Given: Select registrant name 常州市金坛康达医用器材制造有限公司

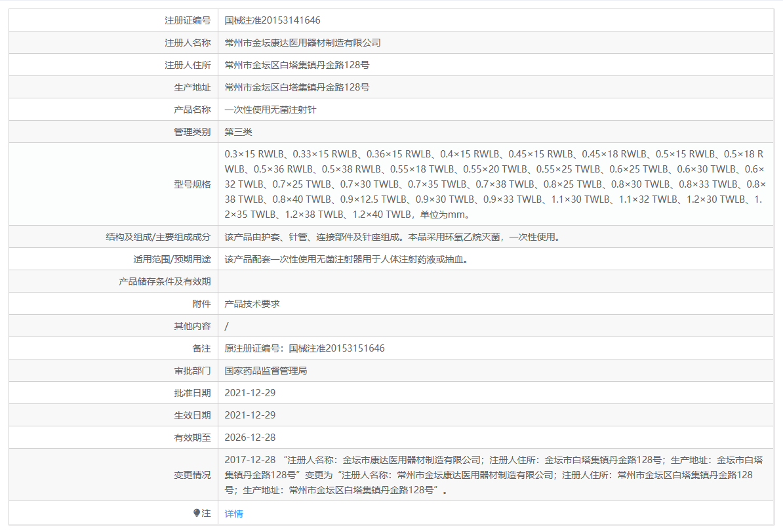Looking at the screenshot, I should (x=302, y=43).
